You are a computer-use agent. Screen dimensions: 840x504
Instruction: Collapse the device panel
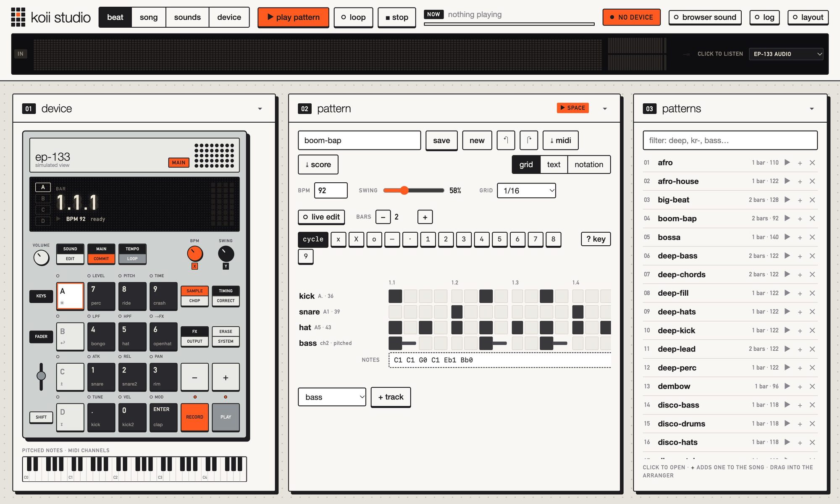pos(260,109)
